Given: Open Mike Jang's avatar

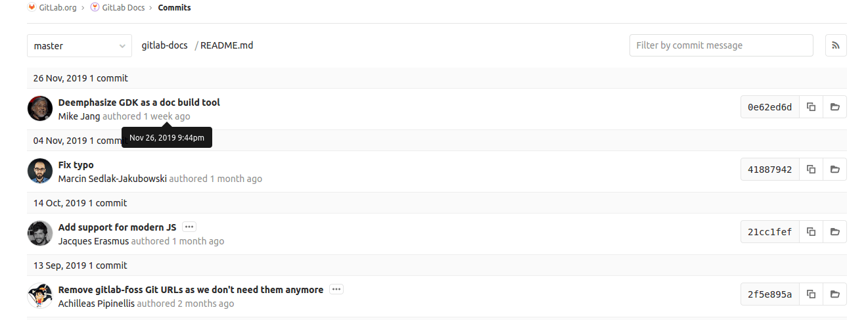Looking at the screenshot, I should [x=40, y=108].
